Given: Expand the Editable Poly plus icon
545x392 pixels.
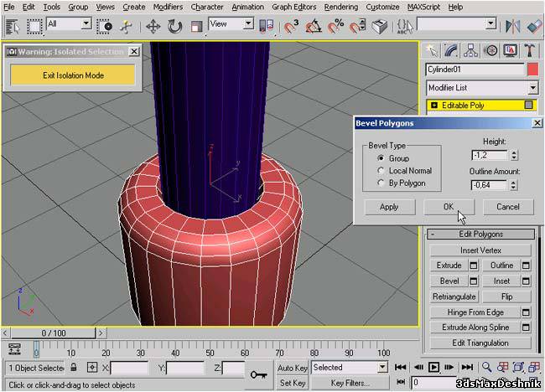Looking at the screenshot, I should 434,105.
